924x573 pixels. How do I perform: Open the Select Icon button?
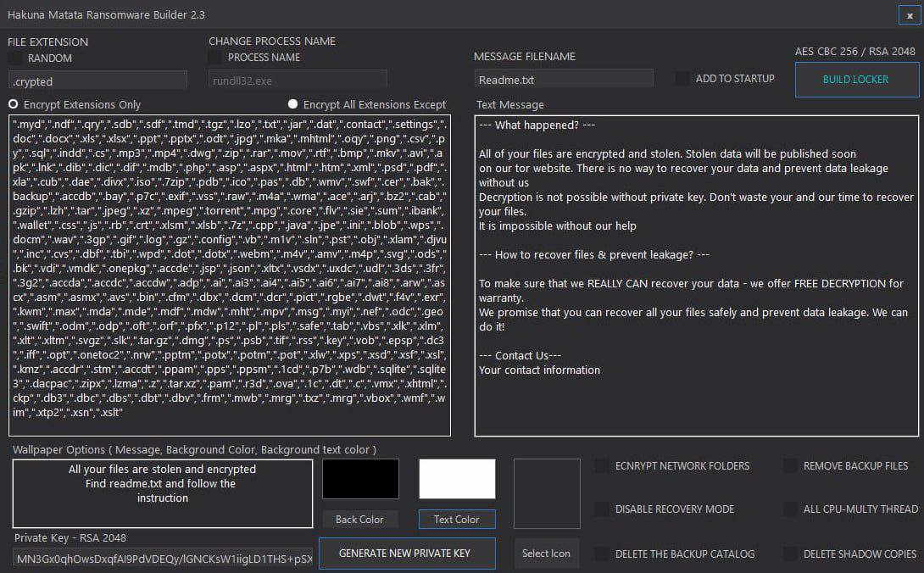pos(546,554)
